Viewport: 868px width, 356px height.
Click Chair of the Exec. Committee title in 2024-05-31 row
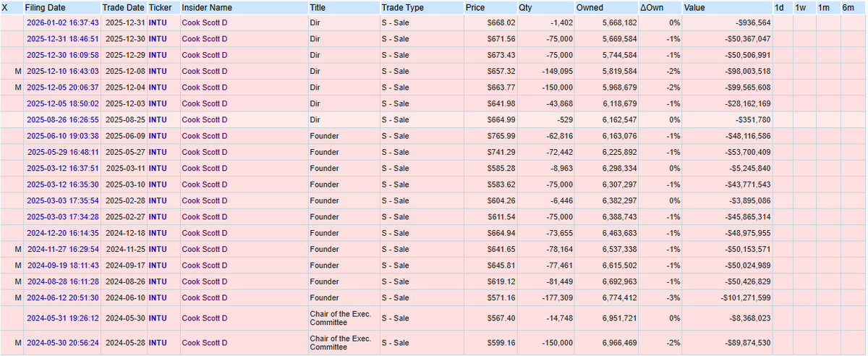point(340,318)
